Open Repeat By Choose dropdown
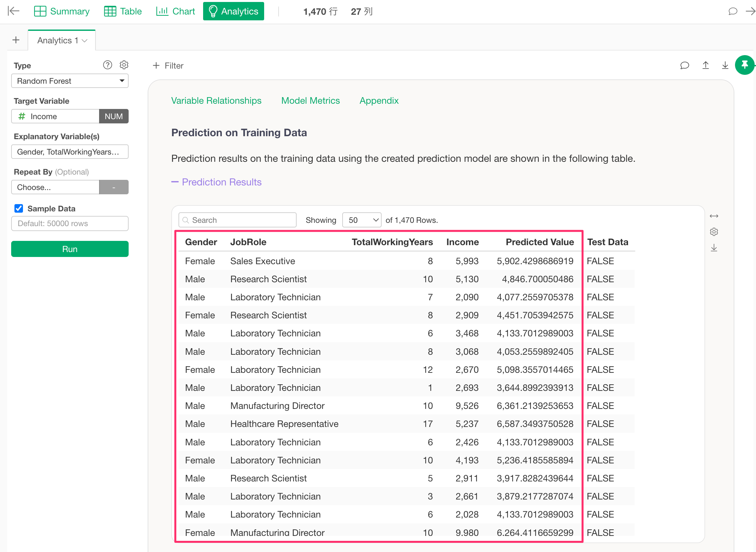The height and width of the screenshot is (552, 756). click(55, 187)
